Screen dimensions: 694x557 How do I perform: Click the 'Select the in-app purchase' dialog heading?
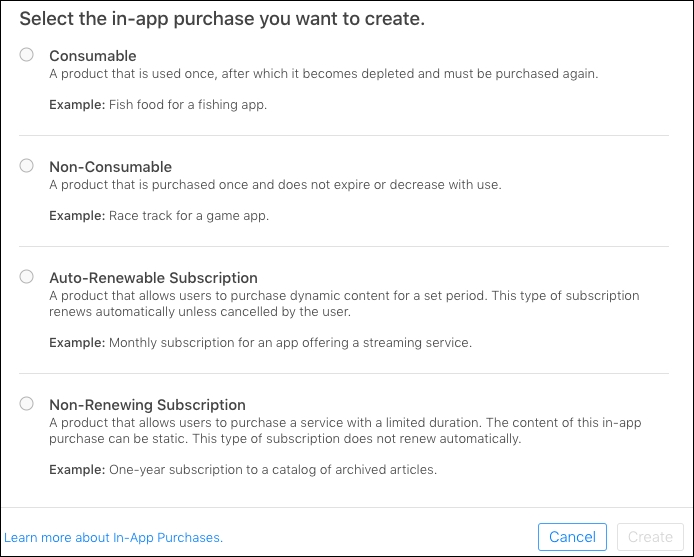pos(222,20)
